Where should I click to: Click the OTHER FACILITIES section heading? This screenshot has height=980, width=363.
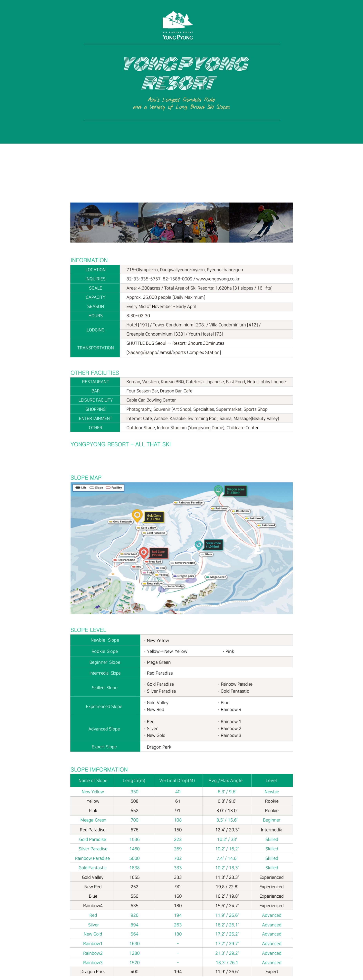[95, 373]
